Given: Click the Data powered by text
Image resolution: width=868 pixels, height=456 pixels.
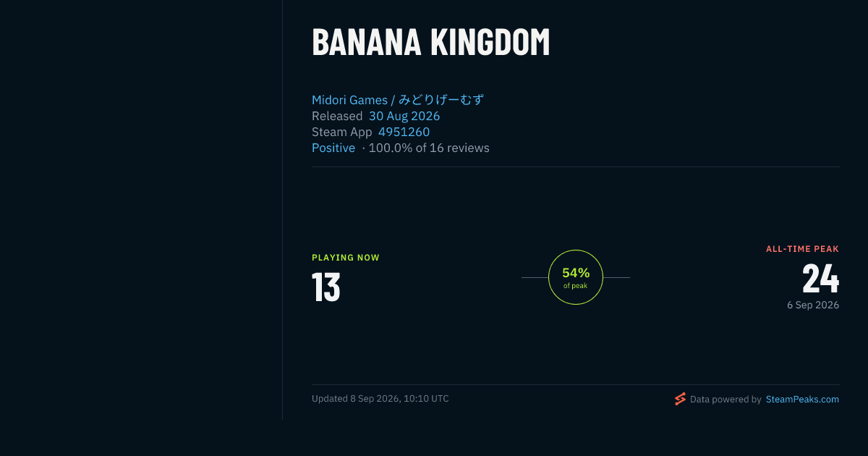Looking at the screenshot, I should pyautogui.click(x=726, y=399).
